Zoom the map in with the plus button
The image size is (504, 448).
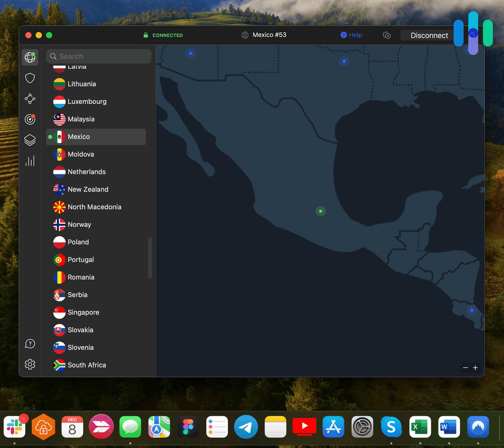[x=475, y=367]
